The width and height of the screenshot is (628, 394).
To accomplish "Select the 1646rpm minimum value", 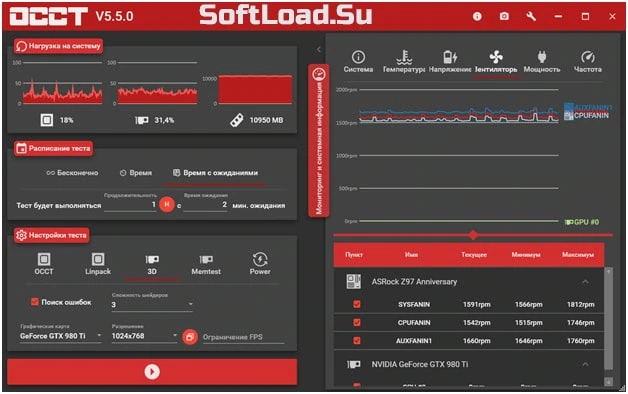I will [529, 341].
